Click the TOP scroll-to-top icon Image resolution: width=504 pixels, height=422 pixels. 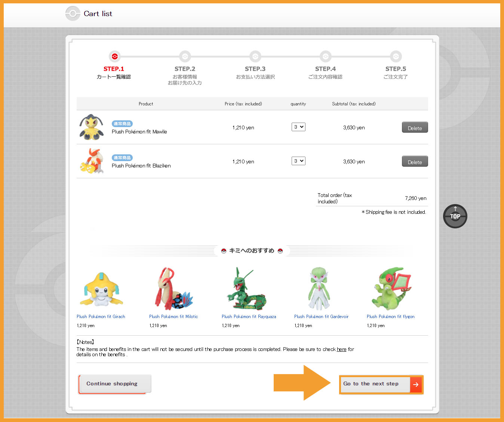[x=455, y=216]
